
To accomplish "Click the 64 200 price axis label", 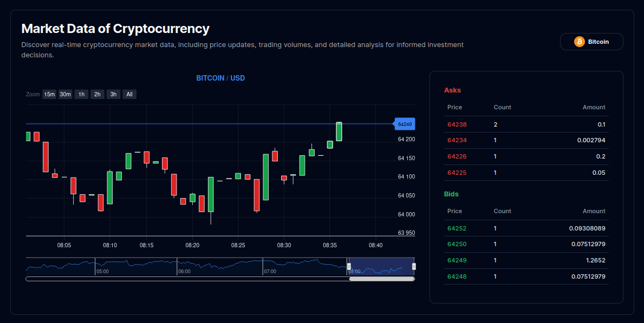I will [x=406, y=139].
